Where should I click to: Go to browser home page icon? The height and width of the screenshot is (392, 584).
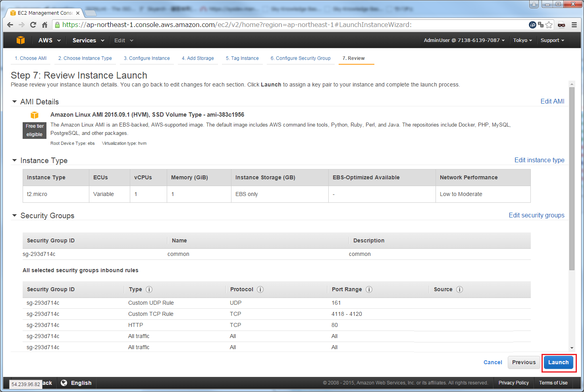coord(44,25)
